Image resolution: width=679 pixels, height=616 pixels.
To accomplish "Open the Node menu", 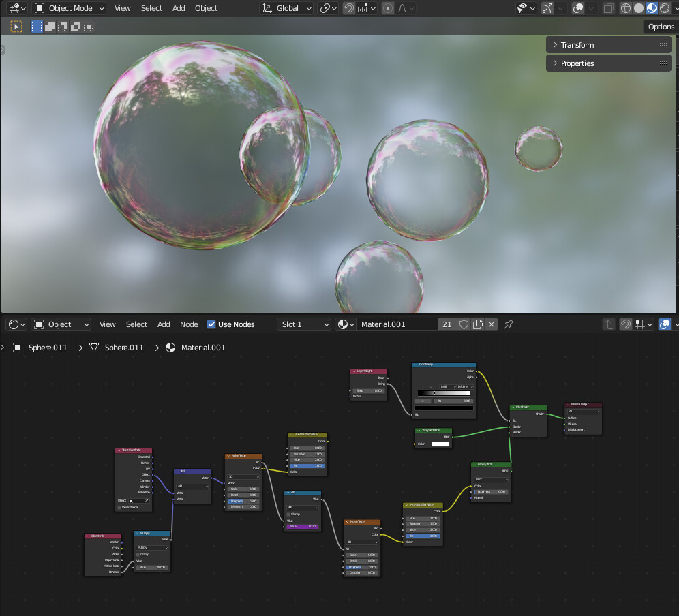I will coord(189,324).
